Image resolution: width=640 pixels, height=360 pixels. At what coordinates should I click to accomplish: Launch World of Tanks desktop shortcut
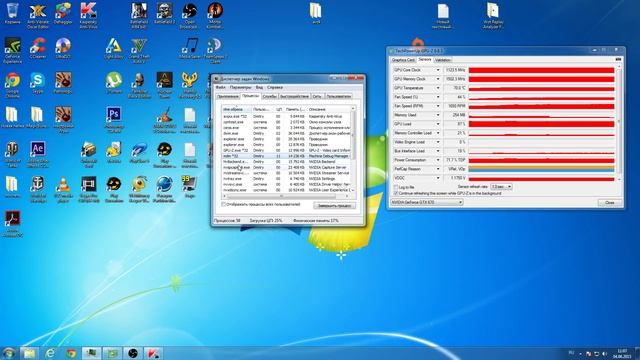coord(12,154)
